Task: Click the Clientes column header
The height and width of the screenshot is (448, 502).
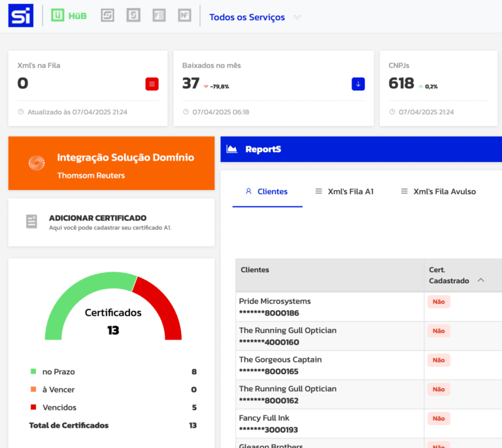Action: (255, 270)
